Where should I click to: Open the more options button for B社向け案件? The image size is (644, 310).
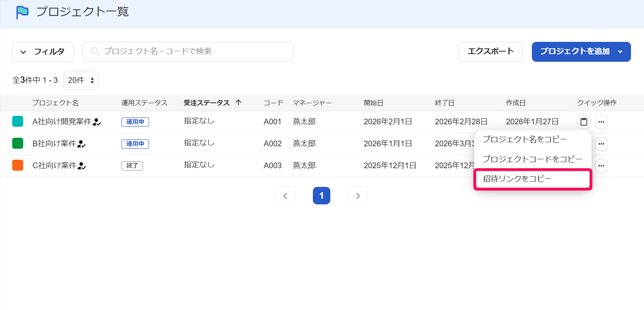[x=601, y=144]
